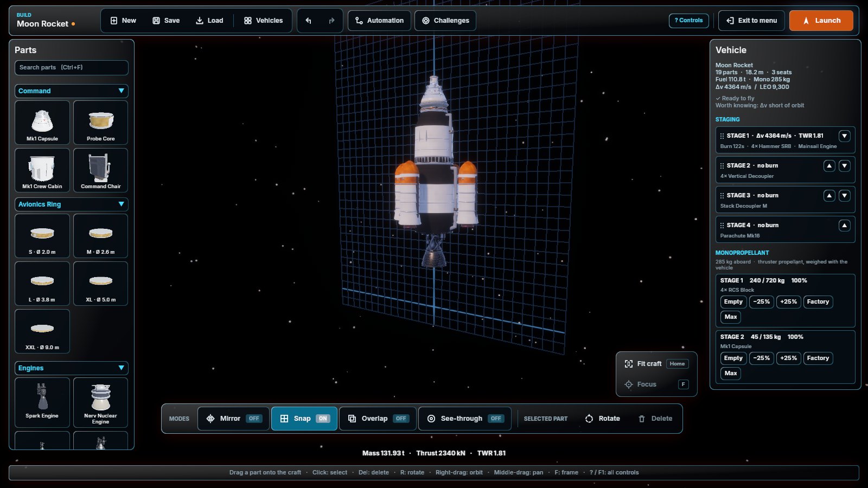Image resolution: width=868 pixels, height=488 pixels.
Task: Click the undo arrow icon
Action: click(x=309, y=21)
